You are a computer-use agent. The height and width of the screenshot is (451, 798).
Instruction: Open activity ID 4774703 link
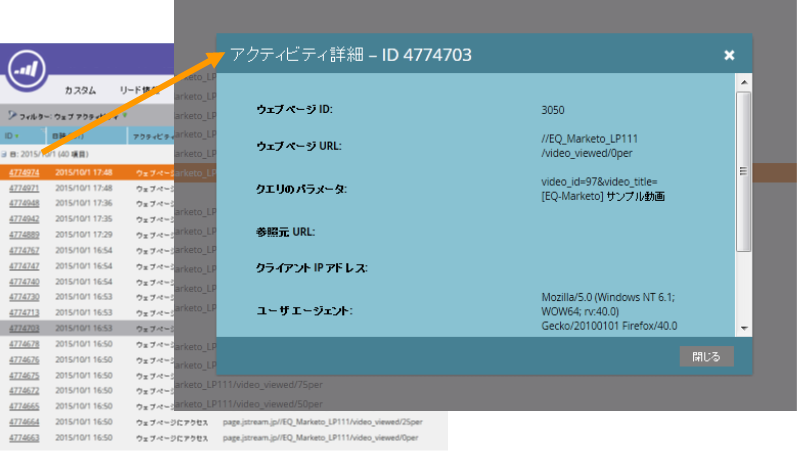coord(24,328)
